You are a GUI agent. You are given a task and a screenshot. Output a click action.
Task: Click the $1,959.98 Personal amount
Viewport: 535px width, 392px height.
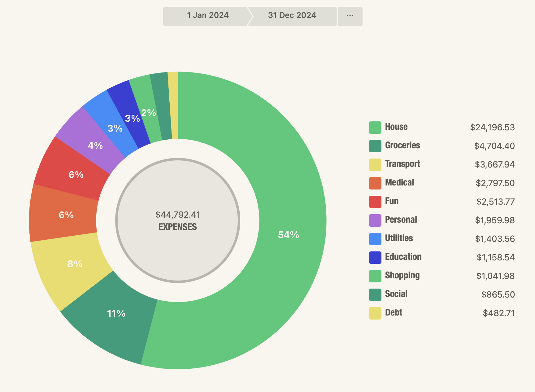pos(495,220)
